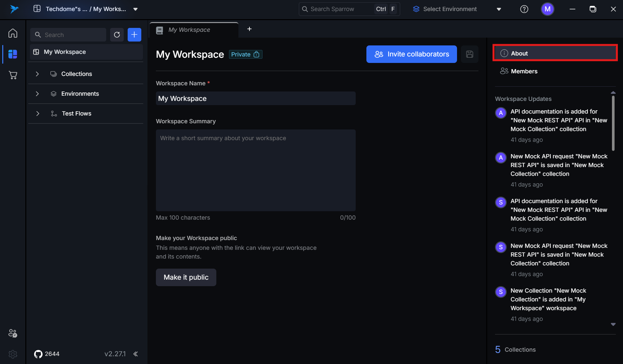Open the workspace switcher dropdown arrow

click(x=135, y=9)
